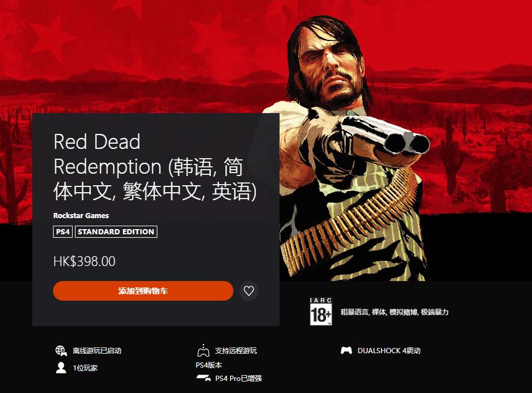
Task: Click the 离线游玩已启动 label
Action: tap(97, 350)
